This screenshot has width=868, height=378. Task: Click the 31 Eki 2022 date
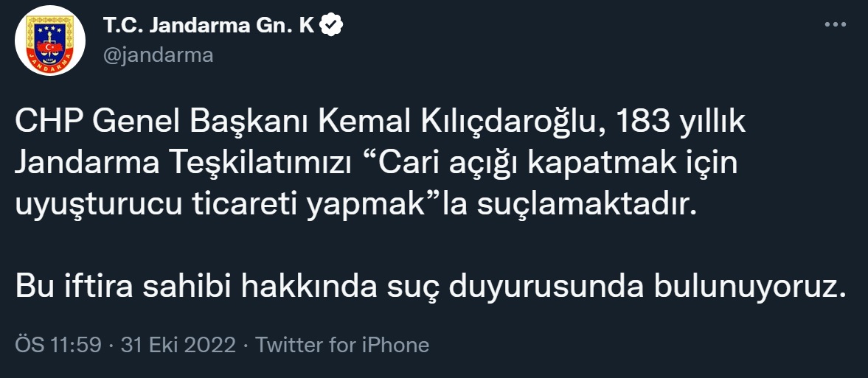point(178,345)
